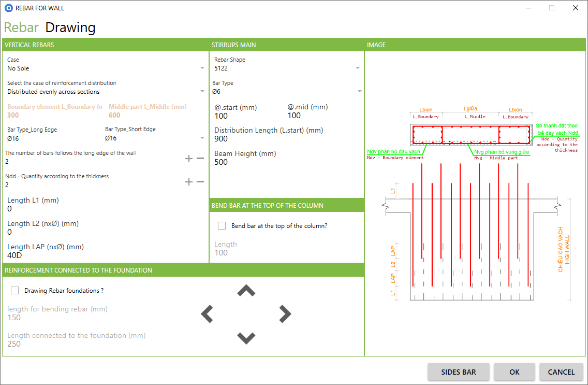Open Bar Type_Short Edge Ø16 dropdown
This screenshot has height=385, width=588.
tap(154, 138)
